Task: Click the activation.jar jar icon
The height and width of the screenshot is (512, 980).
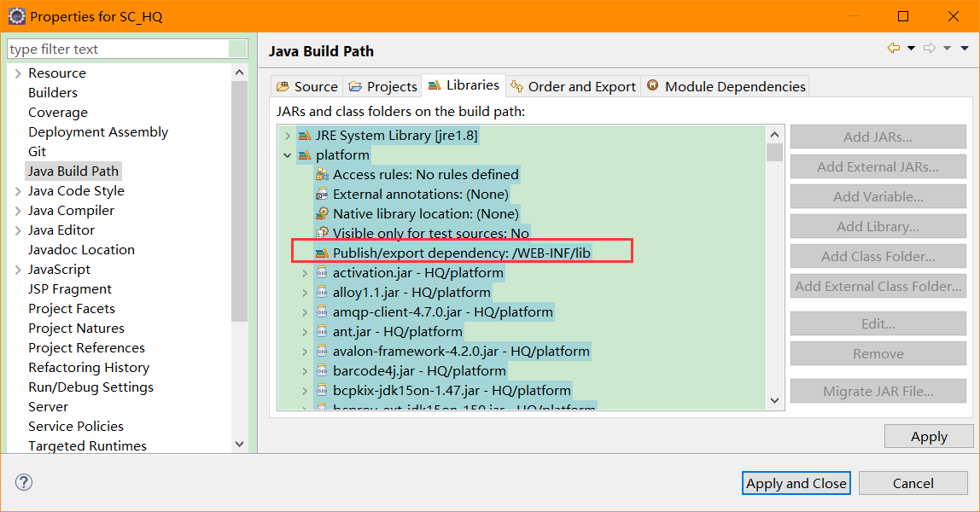Action: point(321,271)
